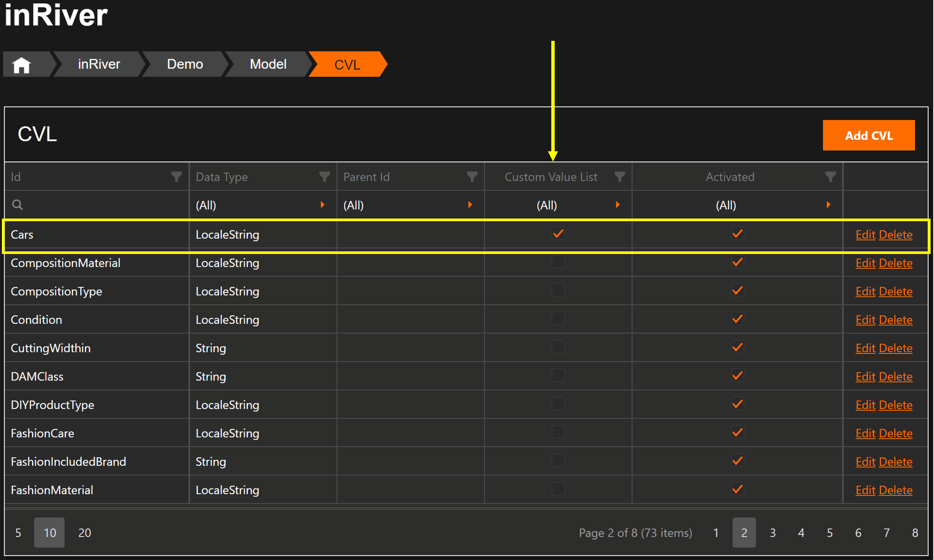
Task: Toggle Activated checkbox for DIYProductType
Action: (738, 404)
